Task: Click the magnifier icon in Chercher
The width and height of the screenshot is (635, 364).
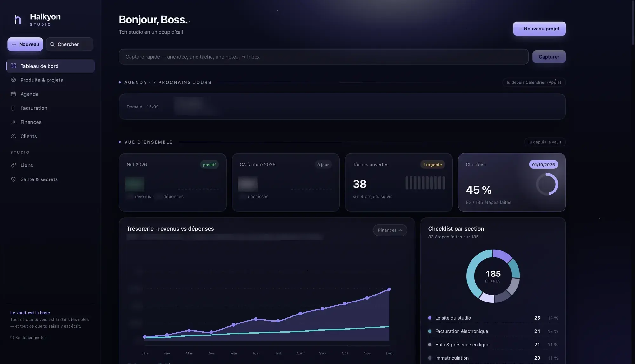Action: 53,44
